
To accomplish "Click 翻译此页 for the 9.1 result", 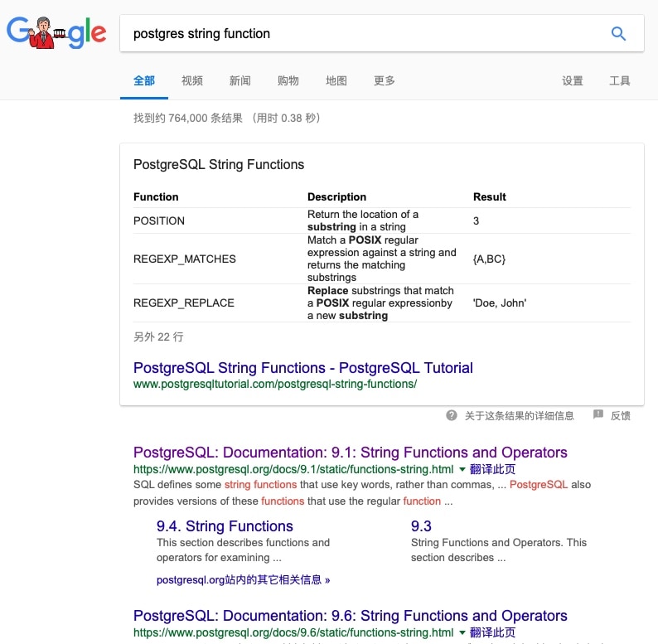I will coord(492,469).
